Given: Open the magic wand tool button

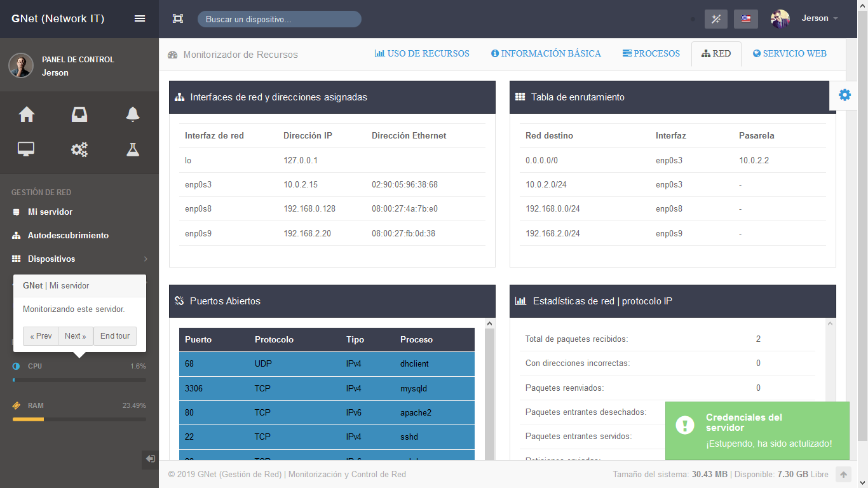Looking at the screenshot, I should pos(716,19).
